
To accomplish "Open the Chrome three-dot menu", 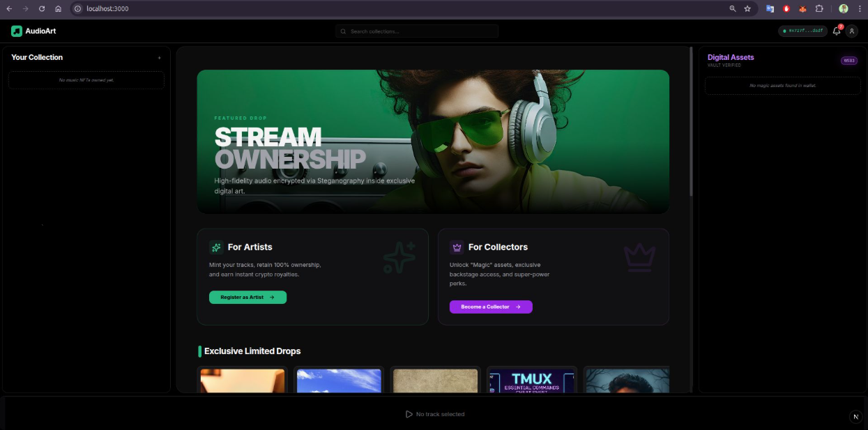I will [860, 9].
